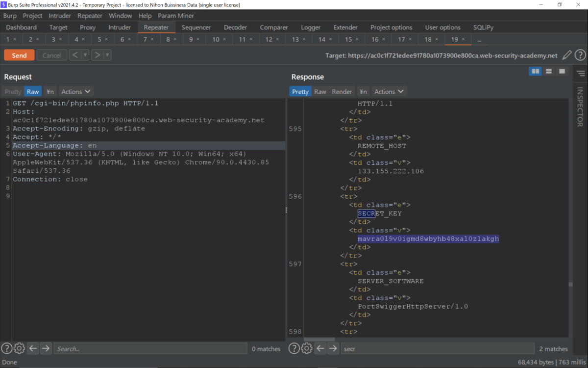Click the GET /cgi-bin/phpinfo.php request line
The width and height of the screenshot is (588, 368).
point(85,104)
